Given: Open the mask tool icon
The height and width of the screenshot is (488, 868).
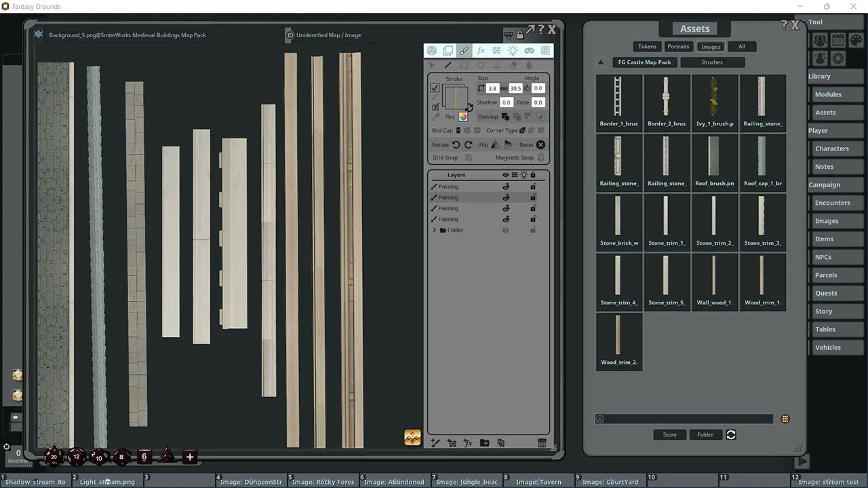Looking at the screenshot, I should pos(529,51).
